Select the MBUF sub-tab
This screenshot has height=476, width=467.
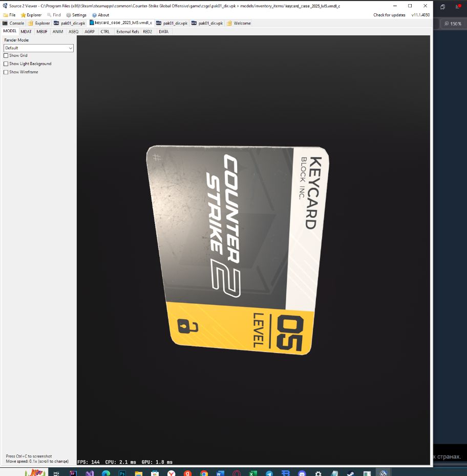42,32
